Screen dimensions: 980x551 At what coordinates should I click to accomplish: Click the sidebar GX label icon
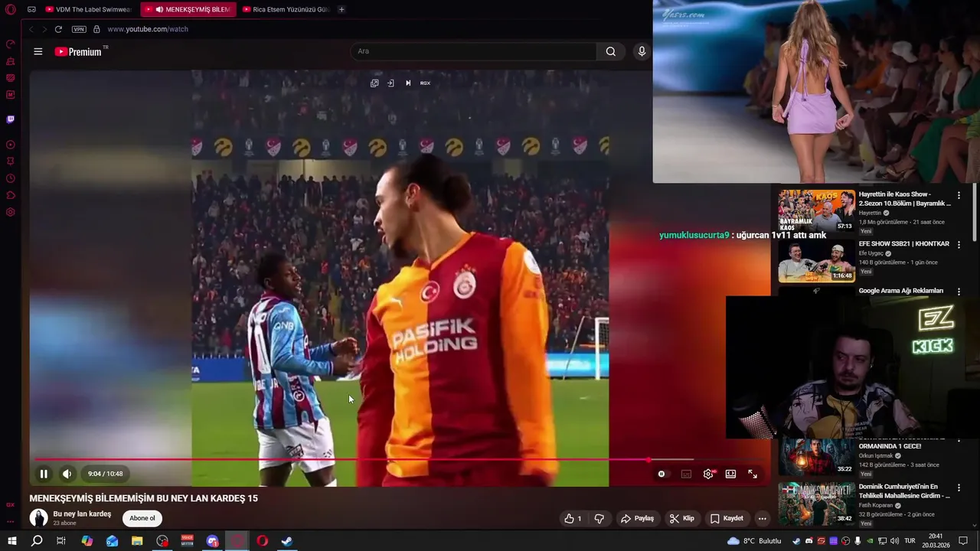click(11, 505)
